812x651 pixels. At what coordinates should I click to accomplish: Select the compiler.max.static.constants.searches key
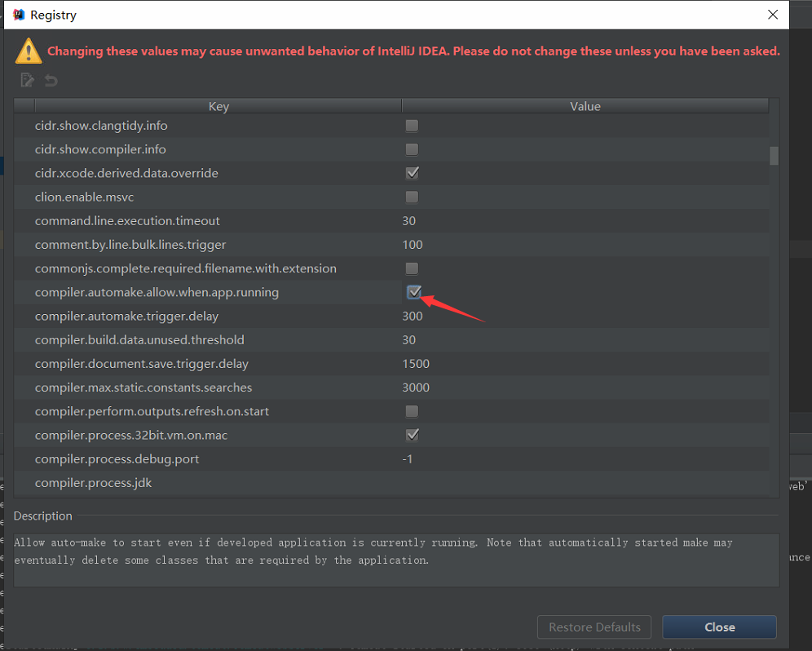pos(143,388)
